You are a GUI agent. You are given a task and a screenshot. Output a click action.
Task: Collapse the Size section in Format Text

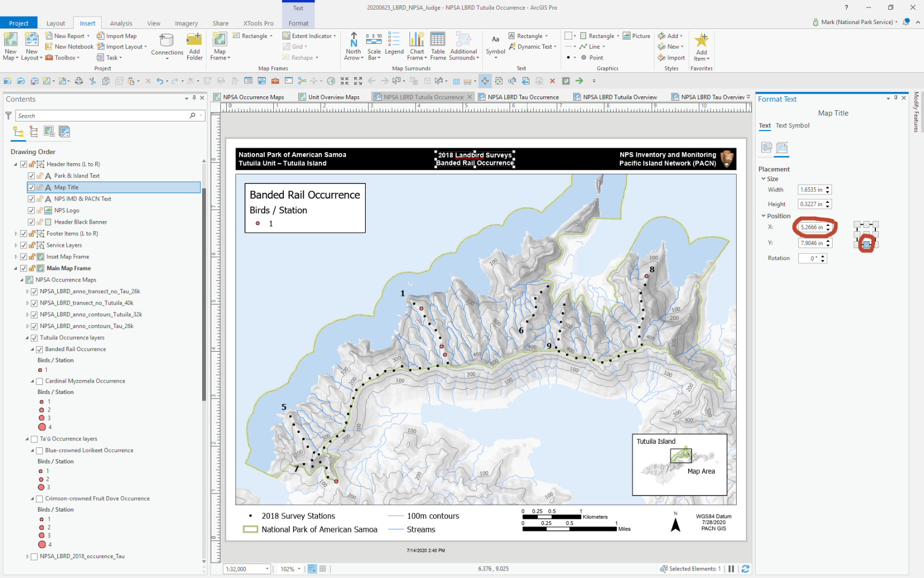(x=764, y=179)
